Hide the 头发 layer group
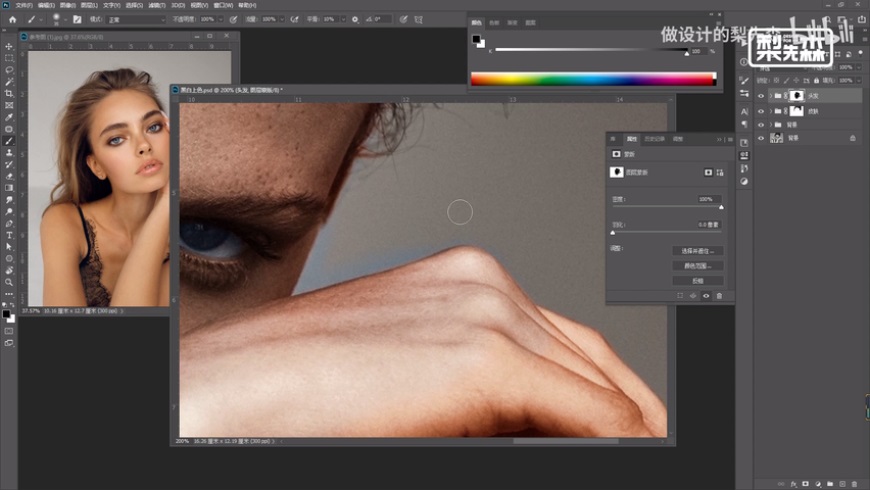 tap(761, 96)
